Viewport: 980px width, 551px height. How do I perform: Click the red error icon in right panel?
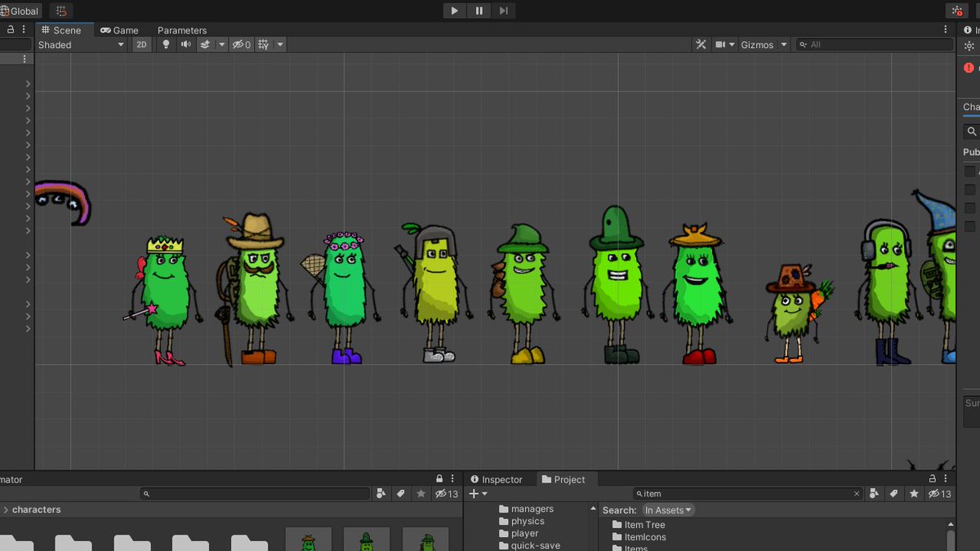click(969, 69)
